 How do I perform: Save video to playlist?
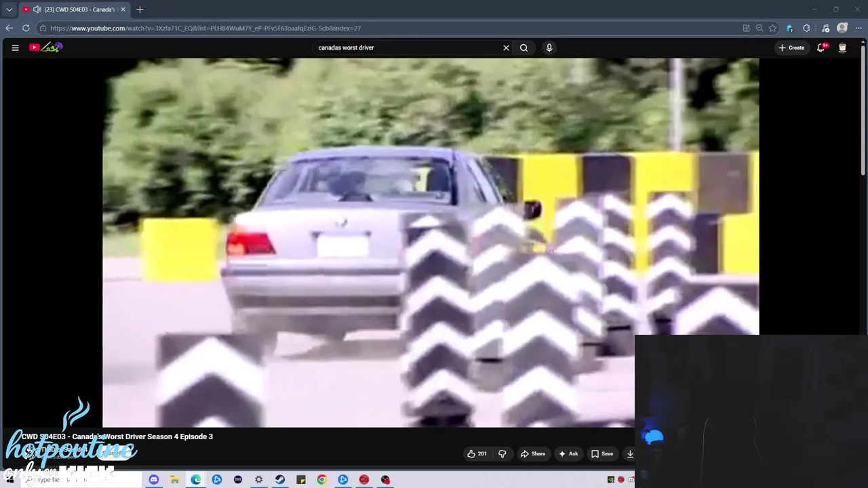(x=602, y=454)
